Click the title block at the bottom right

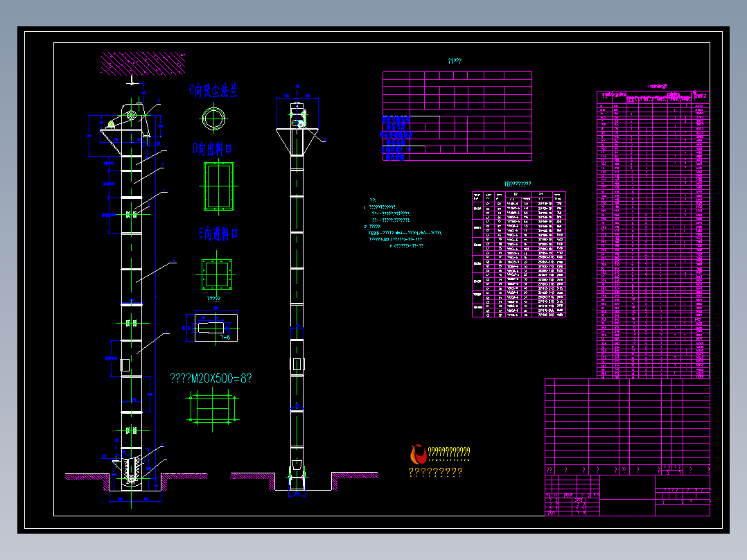click(627, 495)
